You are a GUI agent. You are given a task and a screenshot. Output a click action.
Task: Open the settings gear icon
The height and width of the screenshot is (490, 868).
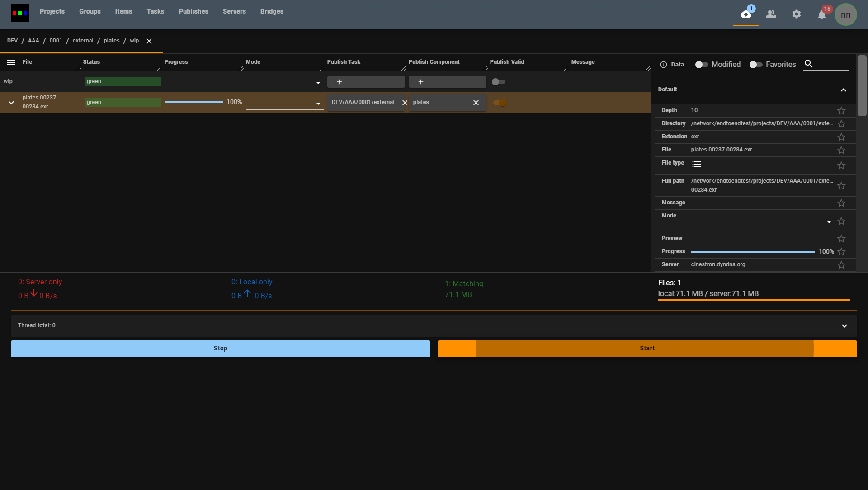click(796, 14)
